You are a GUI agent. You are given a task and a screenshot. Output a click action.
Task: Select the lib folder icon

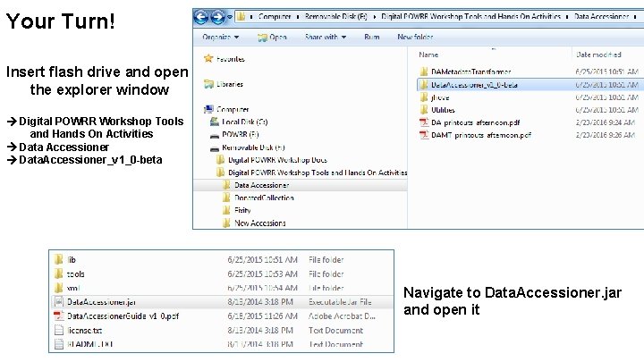point(59,259)
